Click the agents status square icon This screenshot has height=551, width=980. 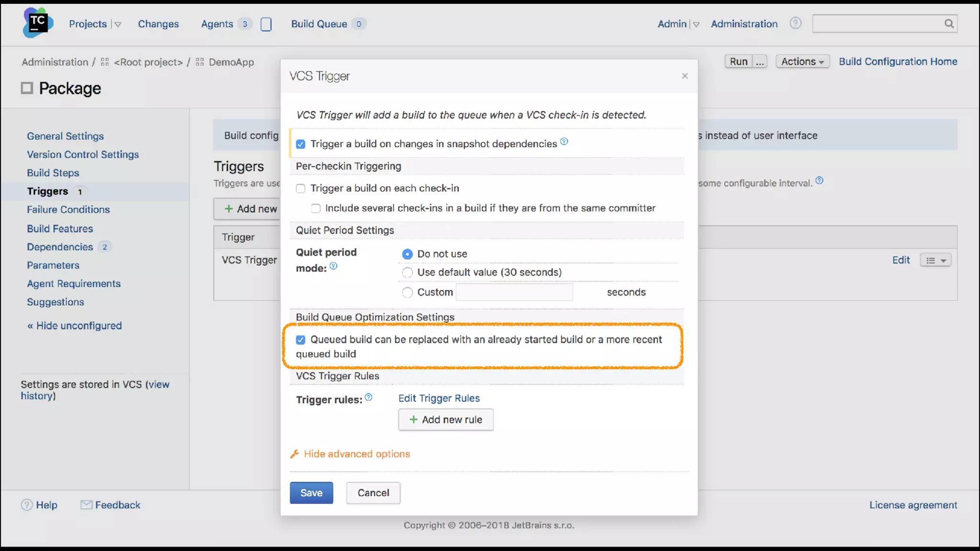[266, 24]
